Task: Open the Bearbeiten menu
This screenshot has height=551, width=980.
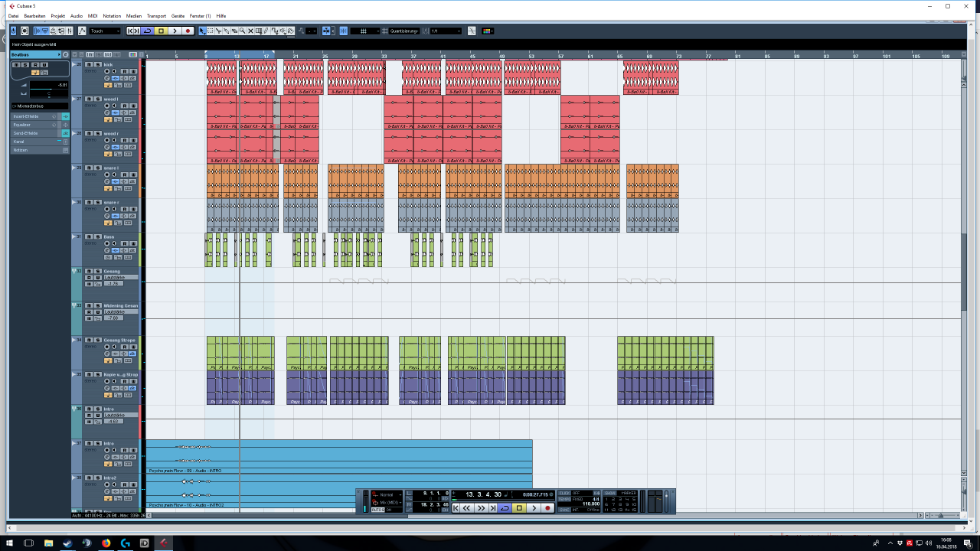Action: pos(34,15)
